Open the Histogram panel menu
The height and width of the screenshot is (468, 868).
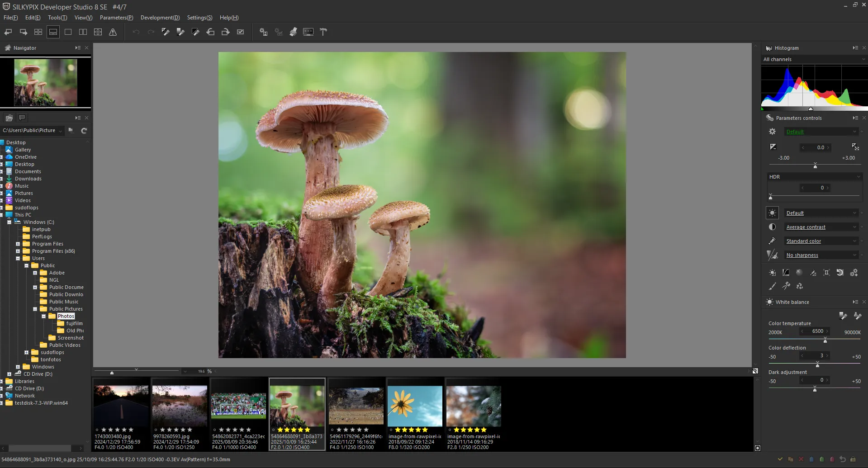[855, 47]
